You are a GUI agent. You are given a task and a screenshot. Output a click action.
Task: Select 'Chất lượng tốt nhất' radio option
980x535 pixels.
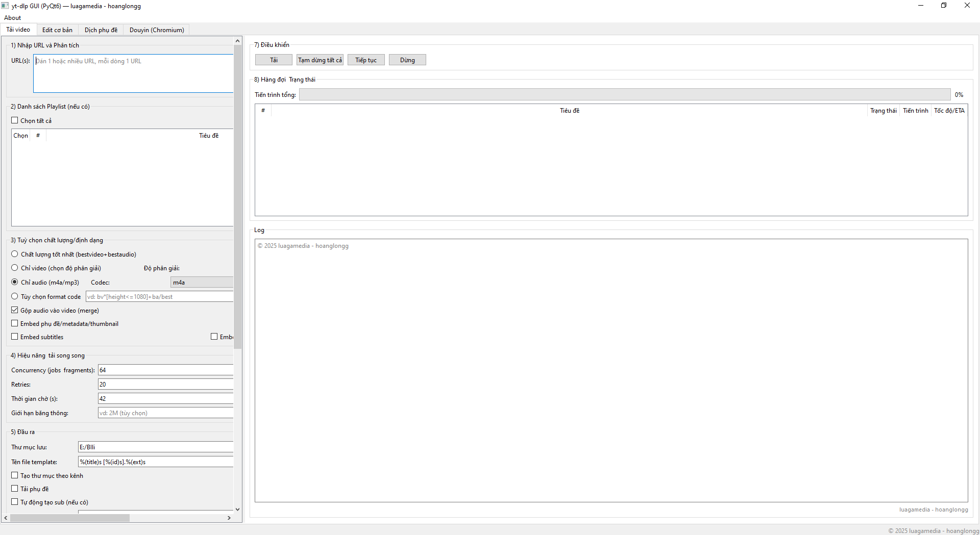[x=15, y=254]
